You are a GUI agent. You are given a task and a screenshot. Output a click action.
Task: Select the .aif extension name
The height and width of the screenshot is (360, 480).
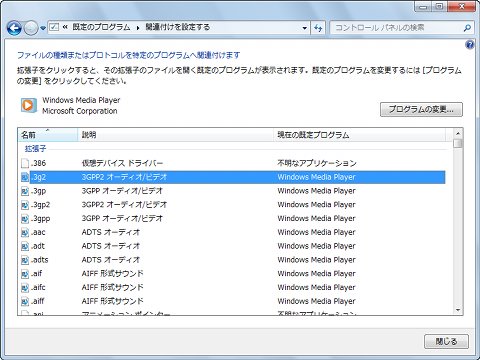coord(36,274)
